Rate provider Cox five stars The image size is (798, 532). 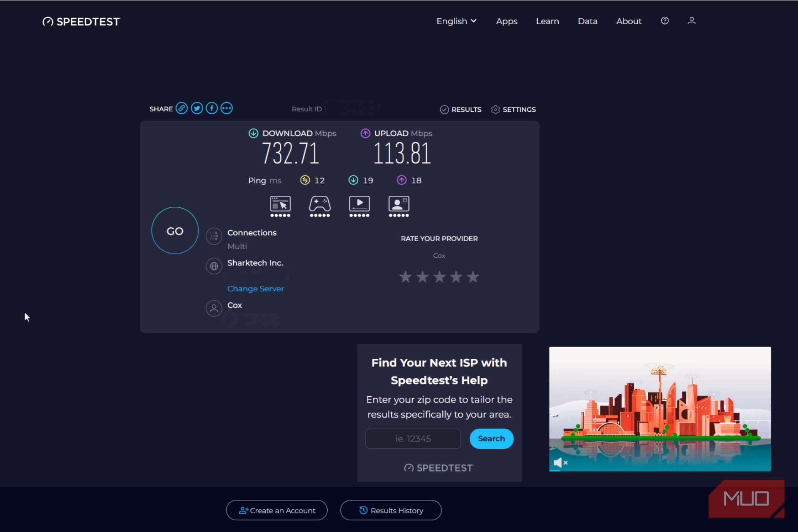pyautogui.click(x=473, y=277)
